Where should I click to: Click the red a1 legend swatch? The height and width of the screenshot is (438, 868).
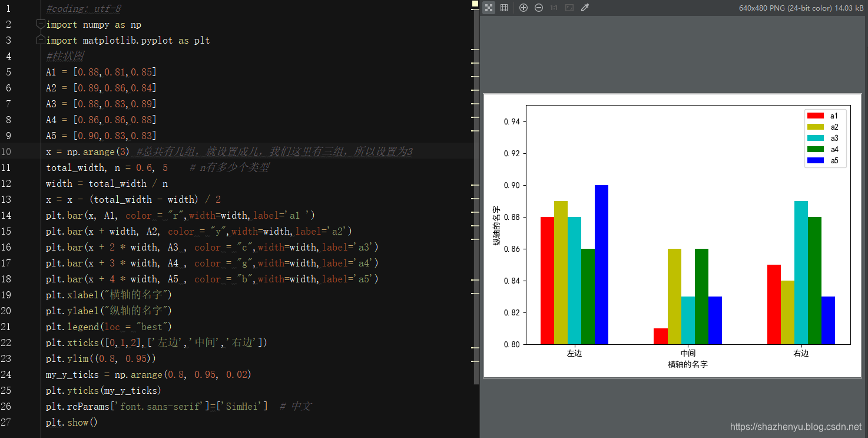816,116
